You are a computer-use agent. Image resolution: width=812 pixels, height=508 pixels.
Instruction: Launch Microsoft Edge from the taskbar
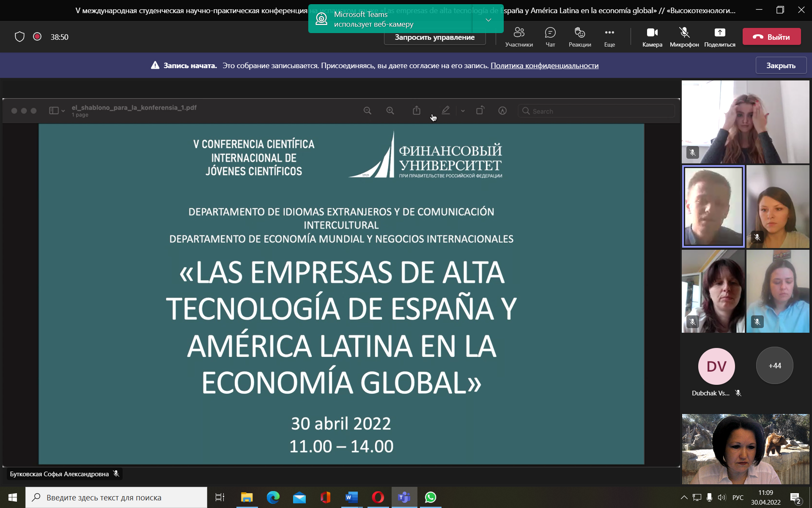point(273,497)
